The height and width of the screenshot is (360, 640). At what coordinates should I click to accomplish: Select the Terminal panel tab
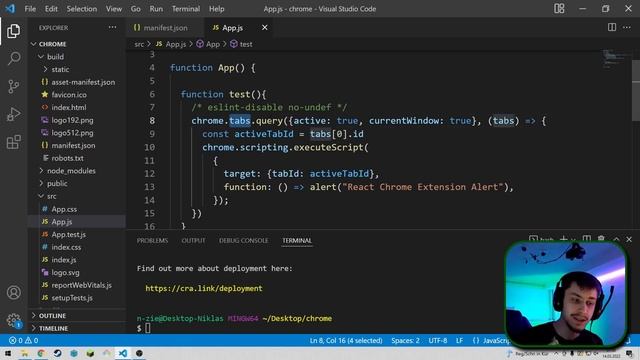click(x=297, y=240)
